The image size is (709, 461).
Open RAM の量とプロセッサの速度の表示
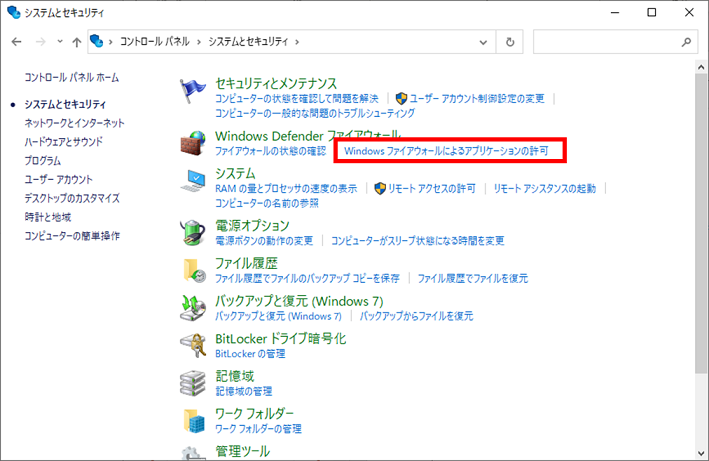point(286,188)
